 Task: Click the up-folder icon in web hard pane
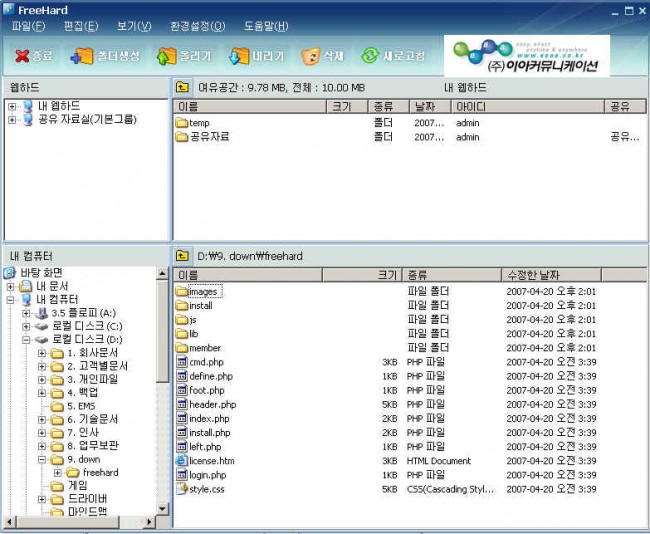184,88
